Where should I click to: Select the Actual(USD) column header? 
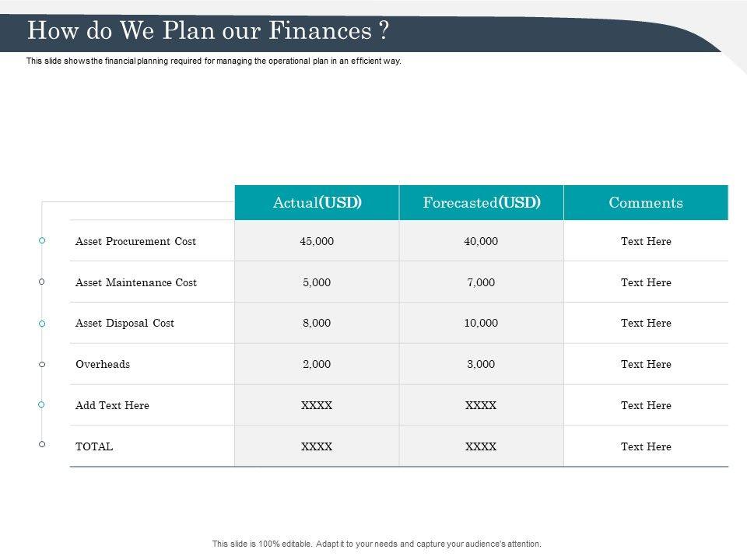[317, 203]
